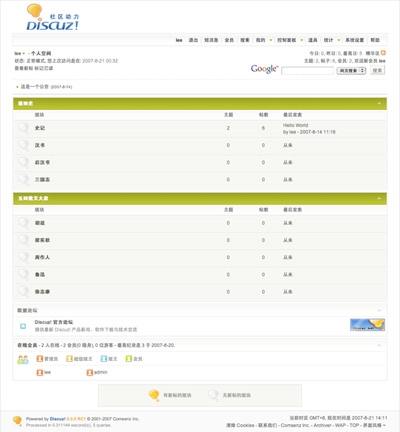Open the 短消息 menu item

211,40
